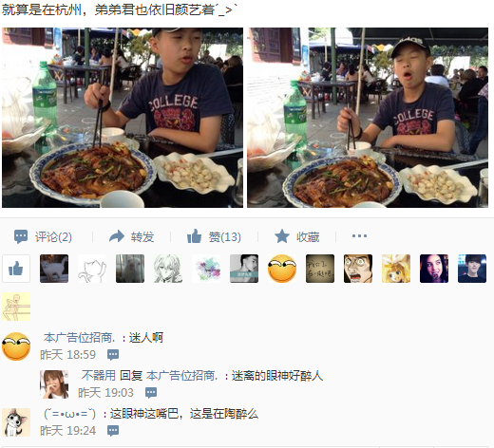
Task: Click the 赞(13) thumbs-up icon
Action: [195, 236]
